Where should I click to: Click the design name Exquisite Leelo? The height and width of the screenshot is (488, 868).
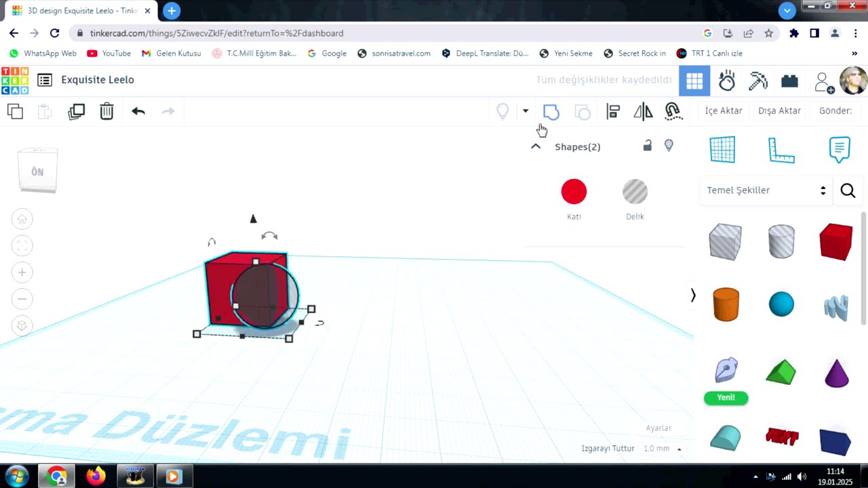point(98,80)
